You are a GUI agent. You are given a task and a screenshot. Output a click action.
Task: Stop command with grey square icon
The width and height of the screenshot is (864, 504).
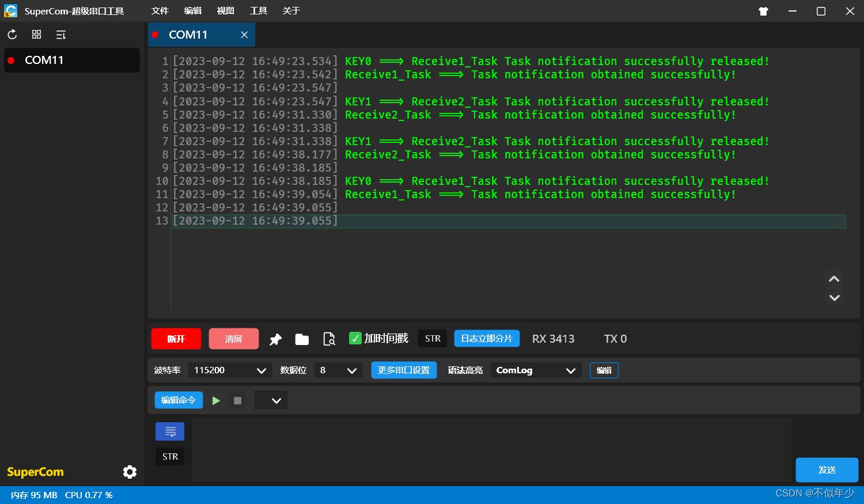[x=237, y=400]
